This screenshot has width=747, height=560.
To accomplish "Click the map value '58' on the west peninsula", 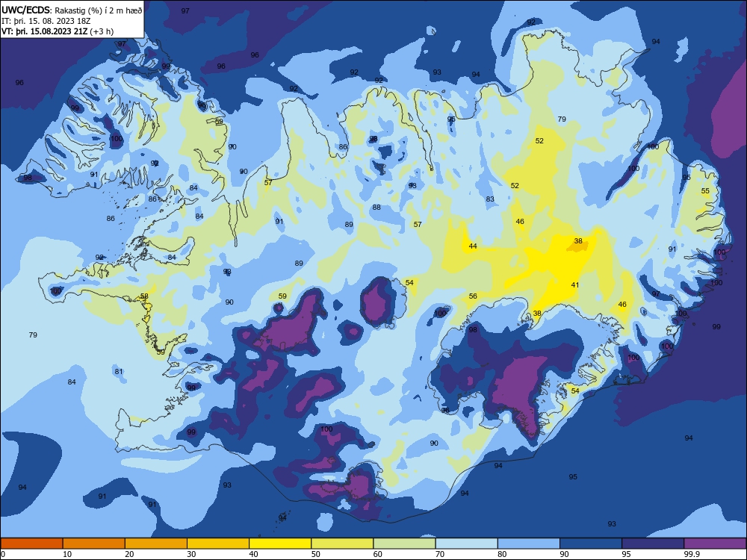I will click(144, 296).
